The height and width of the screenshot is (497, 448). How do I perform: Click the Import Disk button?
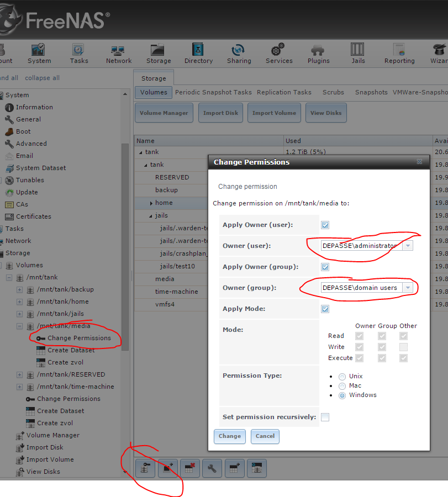220,113
